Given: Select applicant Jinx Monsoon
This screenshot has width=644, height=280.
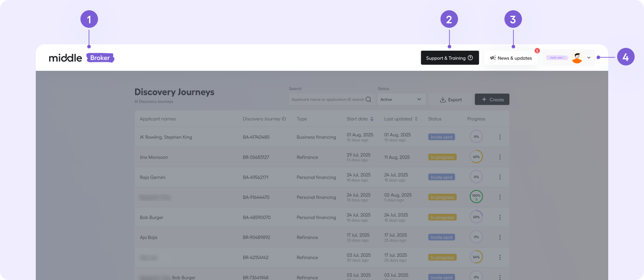Looking at the screenshot, I should pos(154,157).
